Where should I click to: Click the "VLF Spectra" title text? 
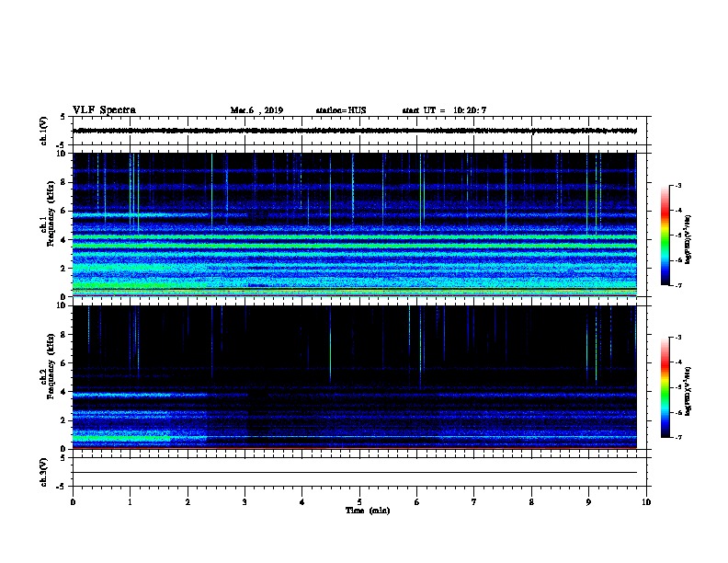pos(104,110)
